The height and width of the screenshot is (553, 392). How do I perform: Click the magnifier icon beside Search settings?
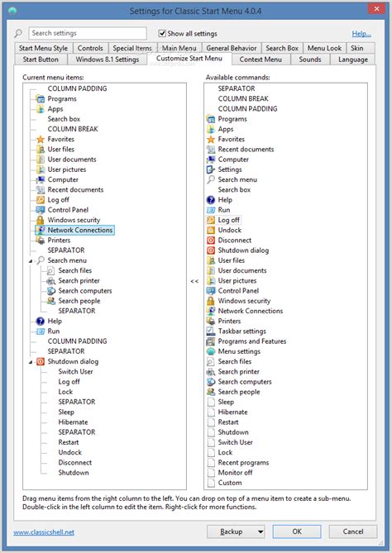[x=18, y=34]
